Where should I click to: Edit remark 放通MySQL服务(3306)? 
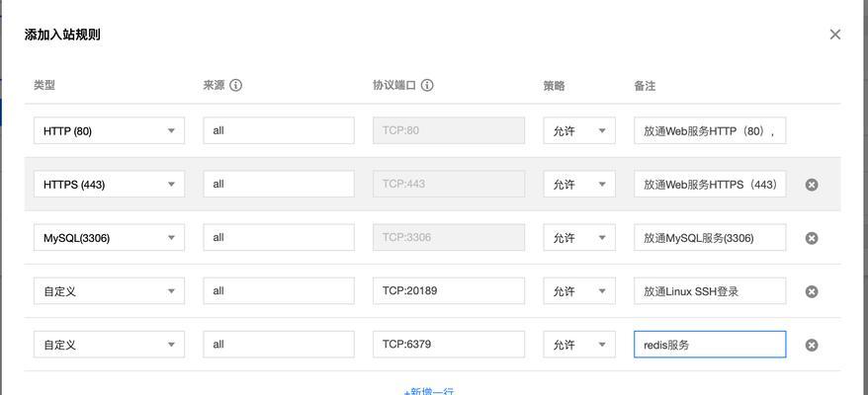710,237
